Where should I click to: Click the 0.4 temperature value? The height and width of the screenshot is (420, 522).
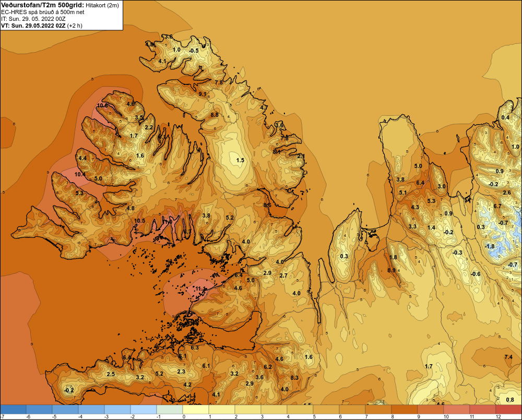pyautogui.click(x=505, y=117)
